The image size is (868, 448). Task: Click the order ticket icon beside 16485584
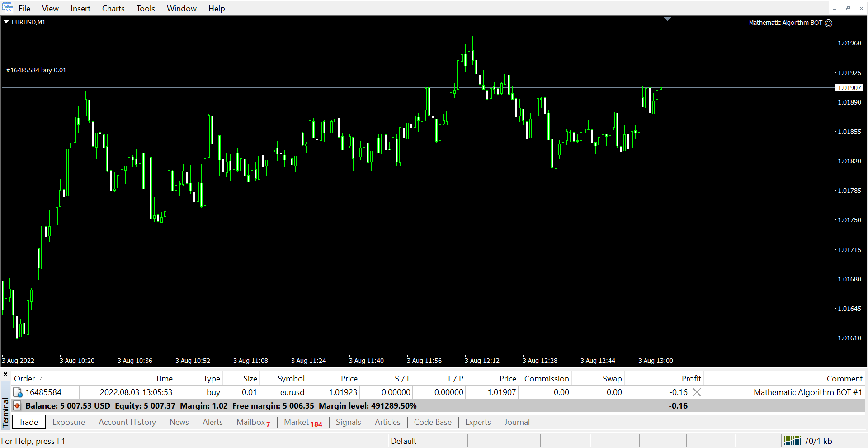tap(18, 392)
